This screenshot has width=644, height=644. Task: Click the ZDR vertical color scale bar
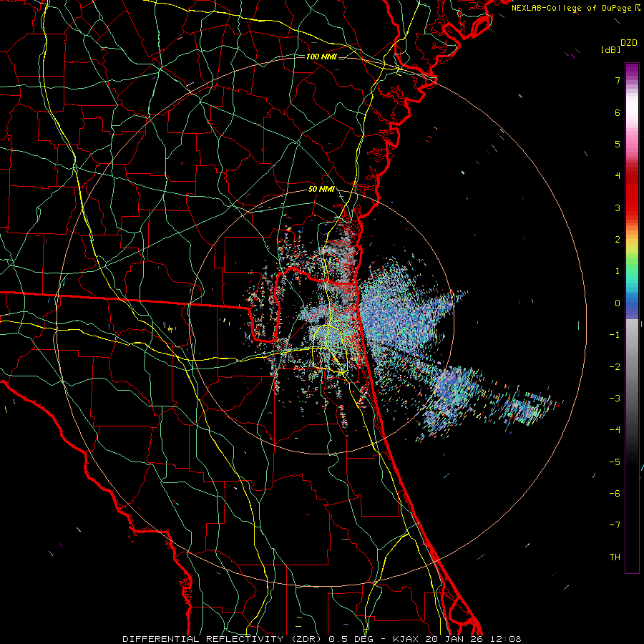[632, 318]
